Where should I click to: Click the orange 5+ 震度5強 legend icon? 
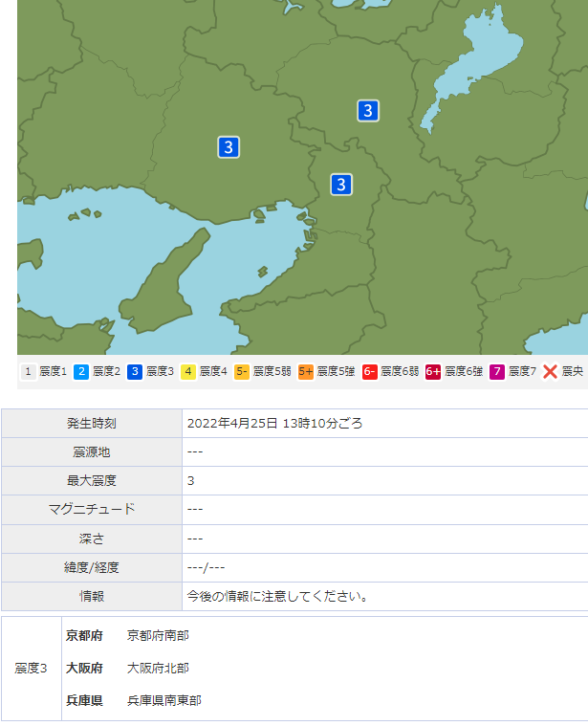(305, 371)
